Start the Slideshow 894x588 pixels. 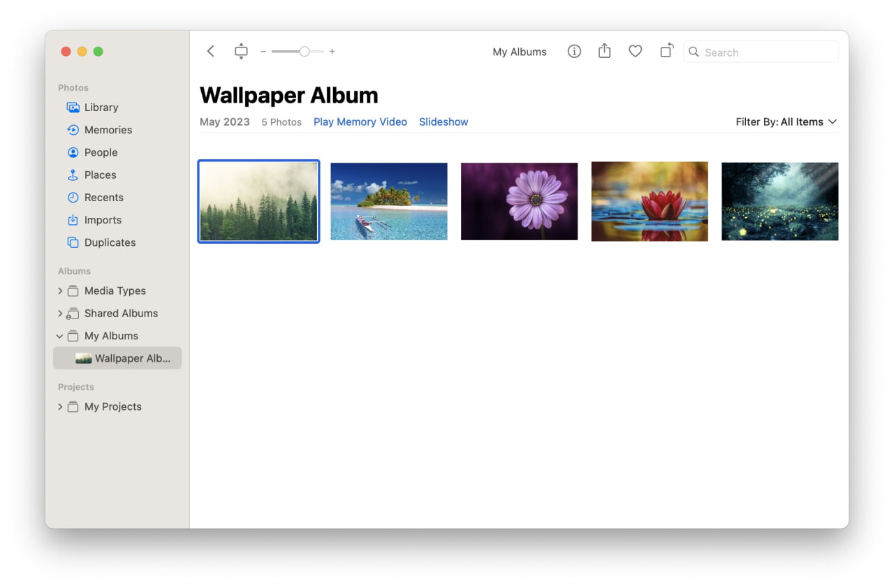pos(444,122)
